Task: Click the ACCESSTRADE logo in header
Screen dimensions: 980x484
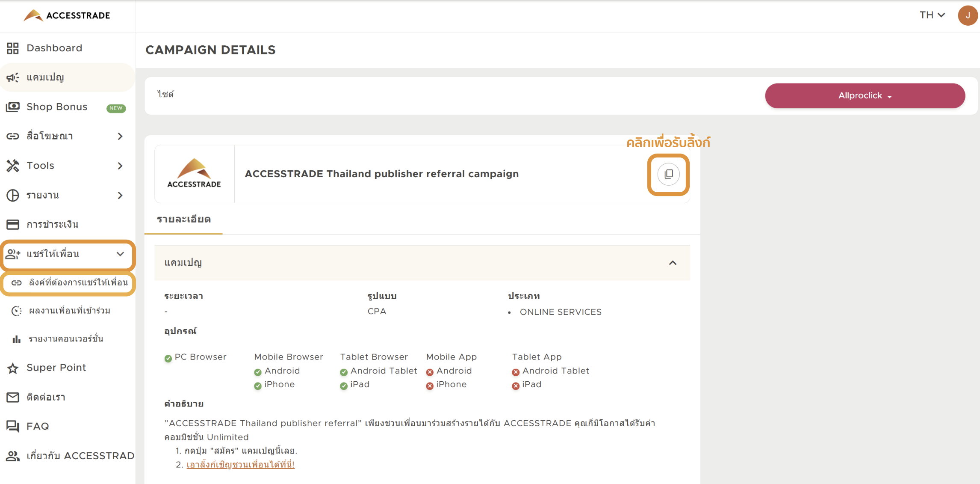Action: click(67, 15)
